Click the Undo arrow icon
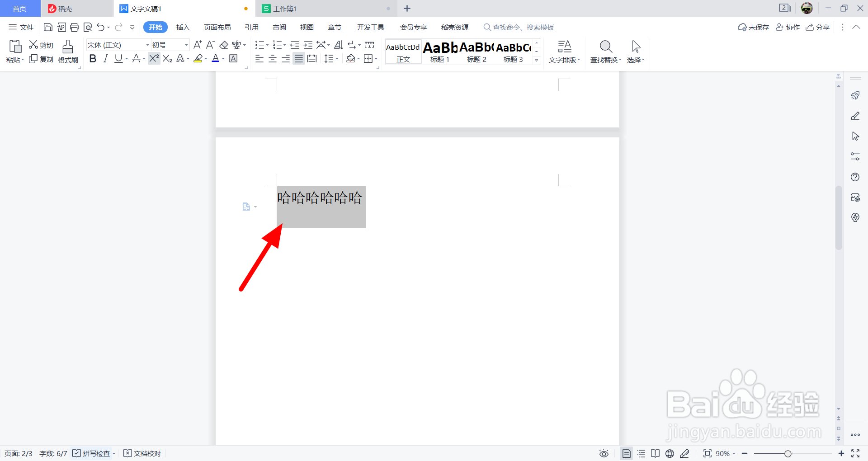The height and width of the screenshot is (461, 868). point(100,28)
